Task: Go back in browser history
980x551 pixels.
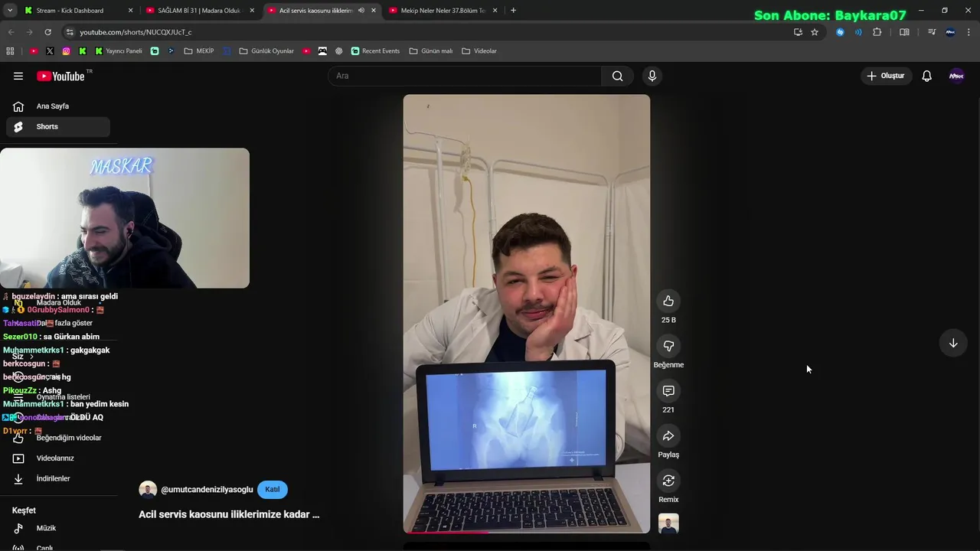Action: (x=11, y=32)
